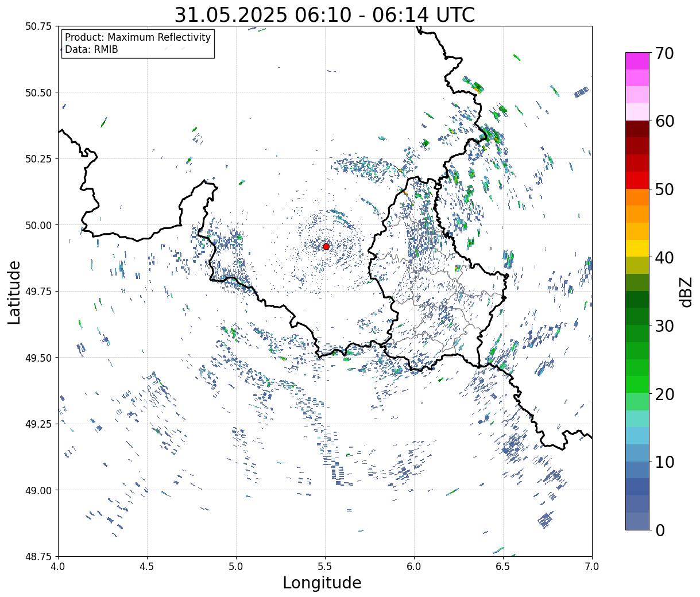
Task: Click the colorbar tick label 50
Action: tap(664, 189)
